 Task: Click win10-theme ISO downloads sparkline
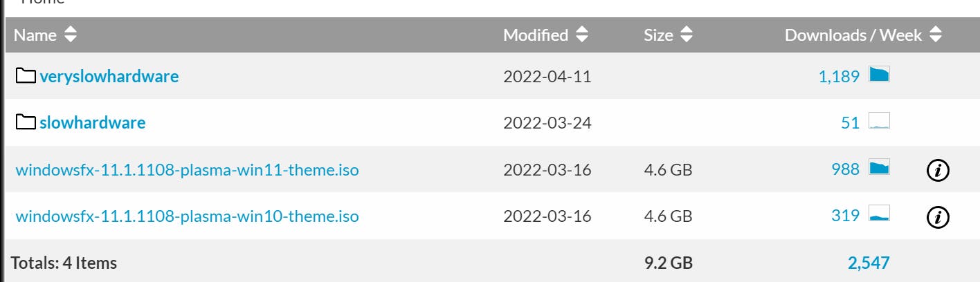click(x=879, y=215)
